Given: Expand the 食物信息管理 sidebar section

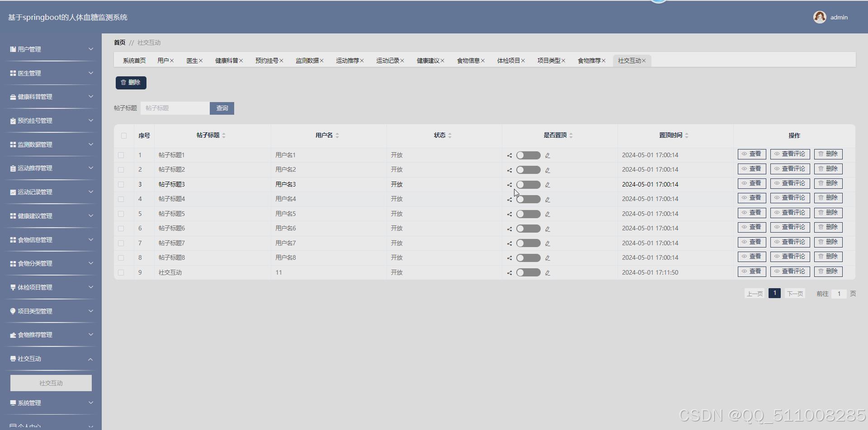Looking at the screenshot, I should (x=51, y=240).
